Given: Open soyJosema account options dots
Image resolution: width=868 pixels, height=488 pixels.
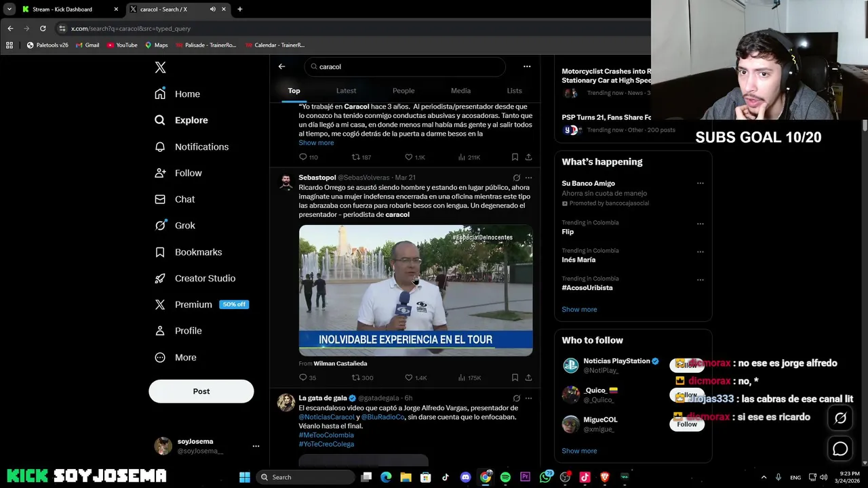Looking at the screenshot, I should click(256, 446).
